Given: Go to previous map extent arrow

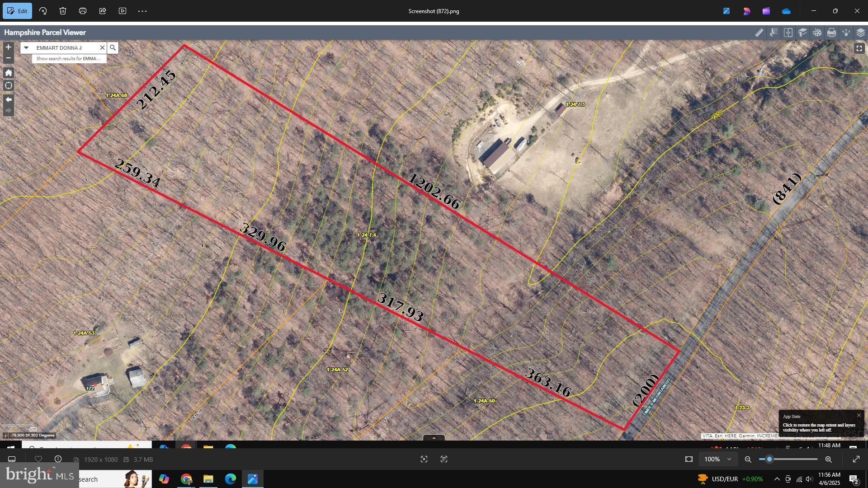Looking at the screenshot, I should click(x=8, y=99).
